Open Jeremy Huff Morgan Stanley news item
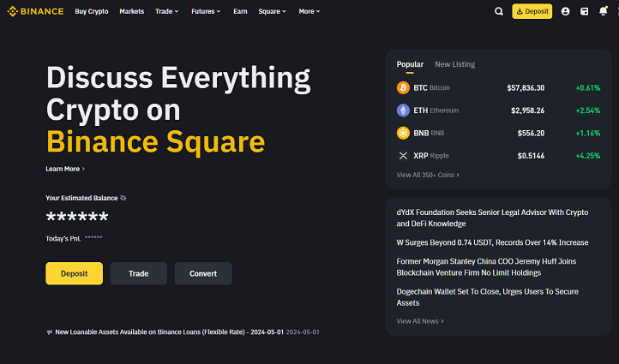The width and height of the screenshot is (619, 364). [486, 267]
